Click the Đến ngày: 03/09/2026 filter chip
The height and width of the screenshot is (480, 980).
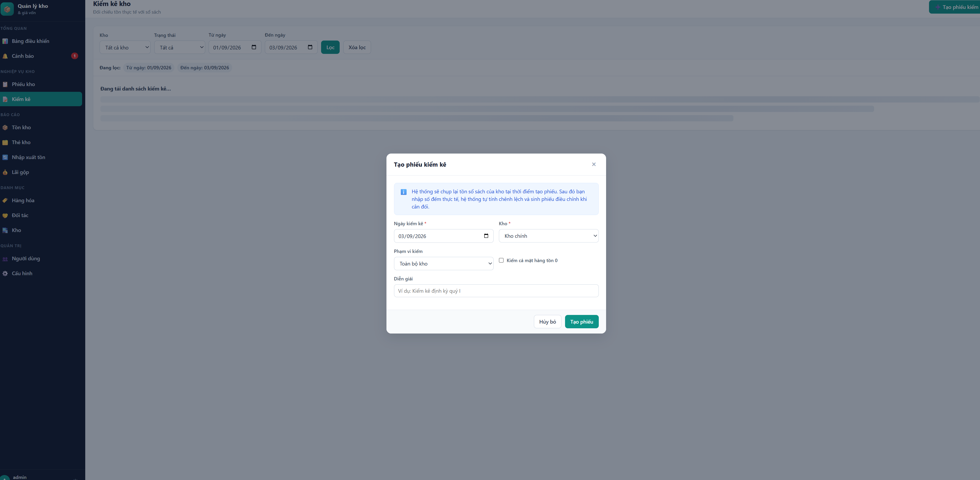pos(205,68)
